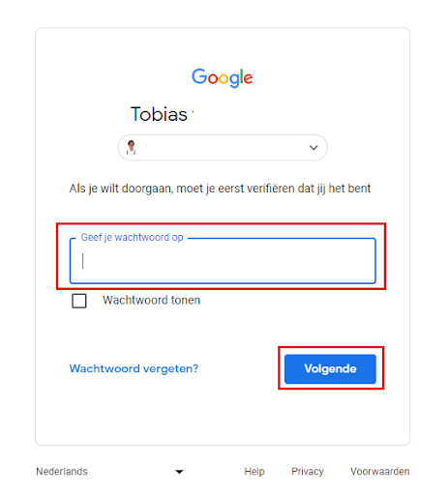Tick the 'Wachtwoord tonen' checkbox

tap(79, 301)
